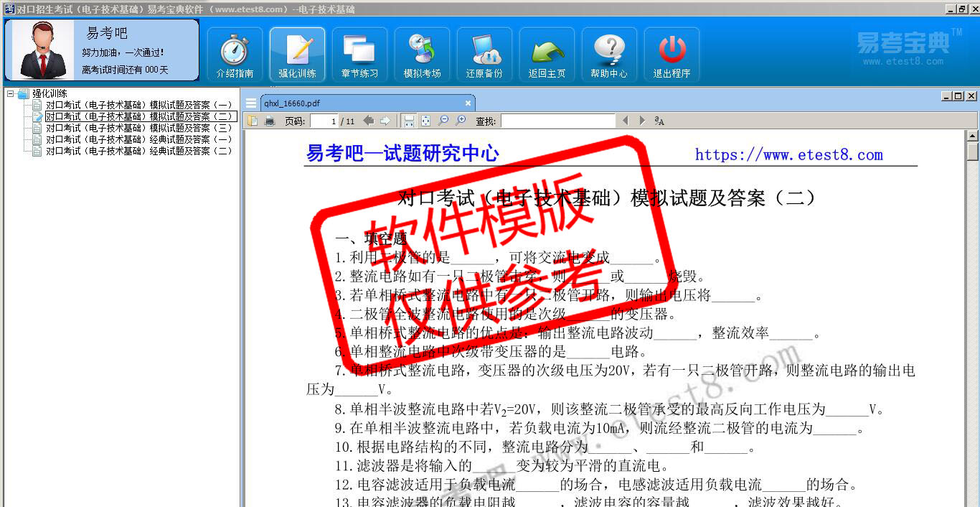The height and width of the screenshot is (507, 980).
Task: Click the 查找 search input field
Action: tap(557, 121)
